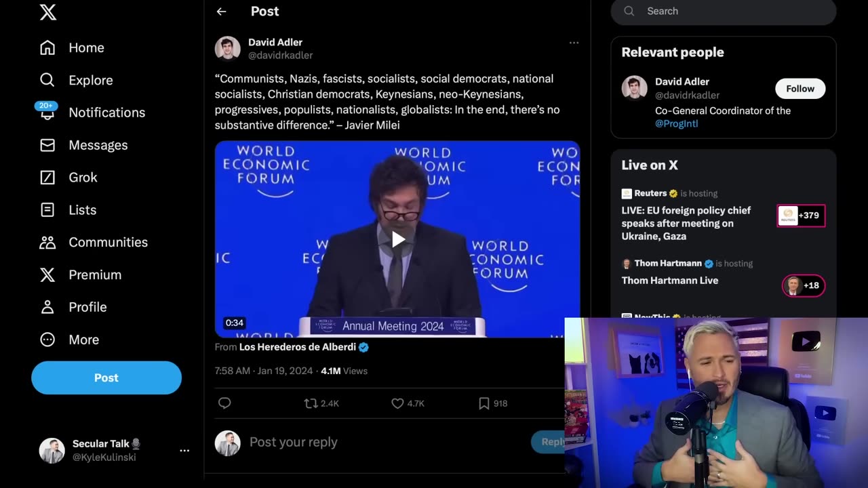Viewport: 868px width, 488px height.
Task: Follow David Adler
Action: [x=800, y=89]
